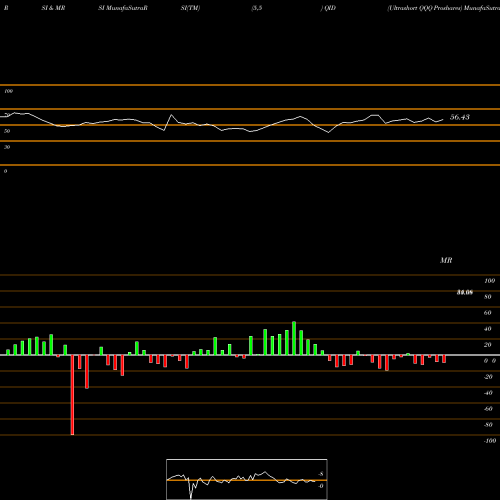This screenshot has width=500, height=500.
Task: Click the 30 label on RSI scale
Action: click(x=7, y=147)
